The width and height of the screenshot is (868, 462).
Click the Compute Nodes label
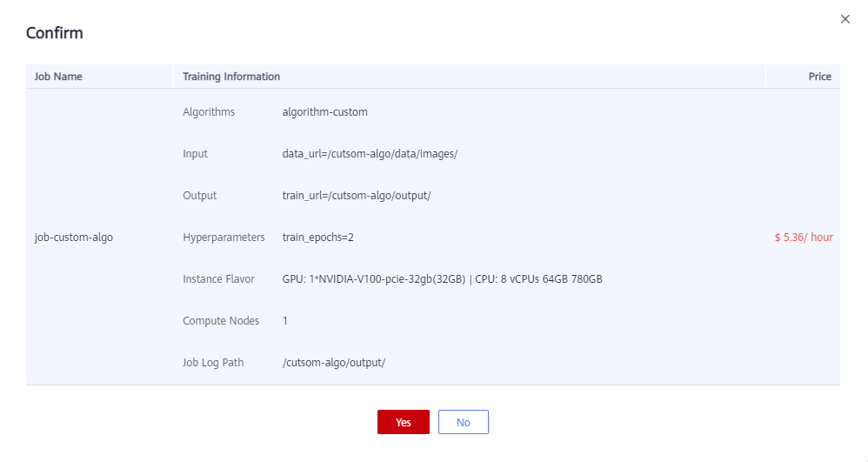point(221,321)
